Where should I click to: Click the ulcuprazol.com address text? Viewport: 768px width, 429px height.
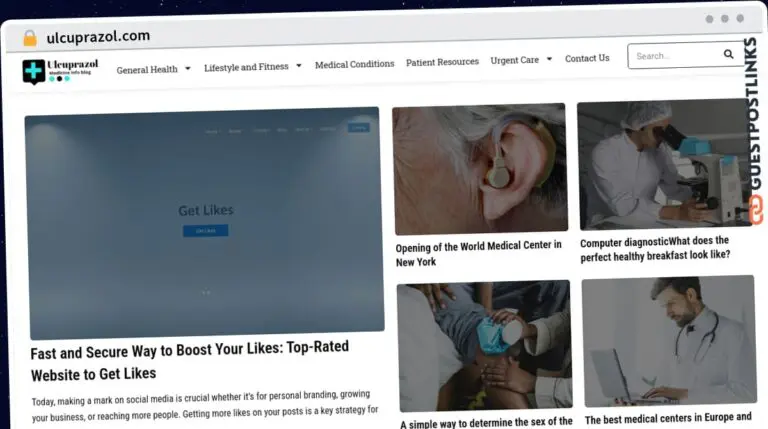[x=98, y=36]
